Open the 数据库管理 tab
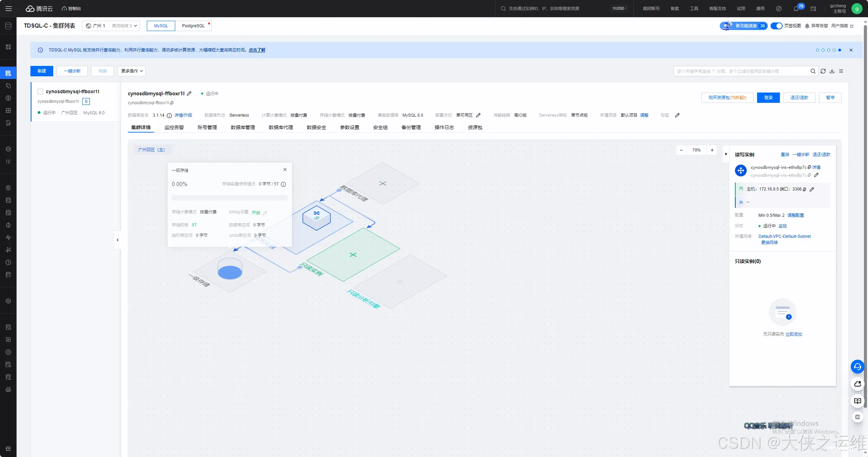The height and width of the screenshot is (457, 868). (243, 127)
